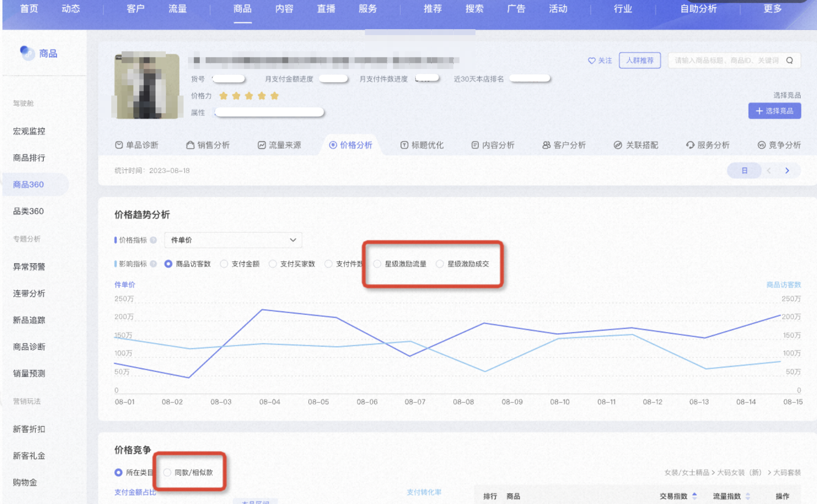The image size is (817, 504).
Task: Select 所在类目 radio option
Action: point(118,472)
